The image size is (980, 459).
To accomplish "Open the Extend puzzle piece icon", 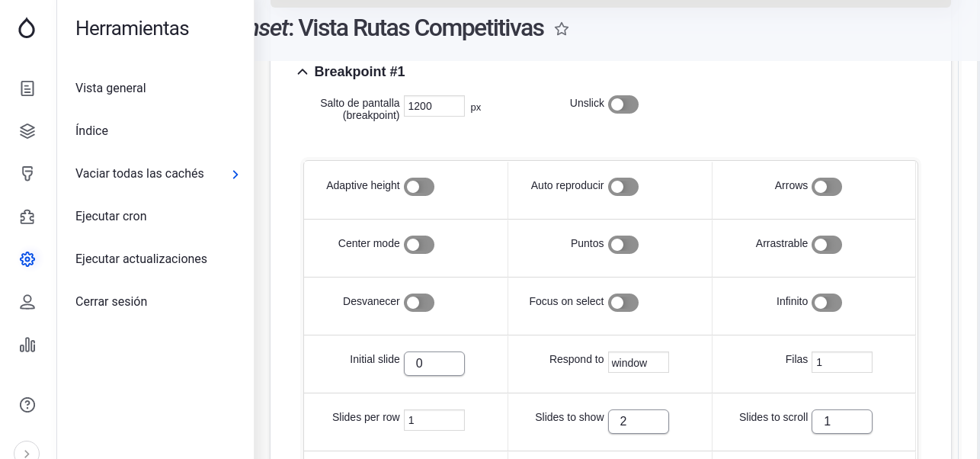I will click(27, 217).
